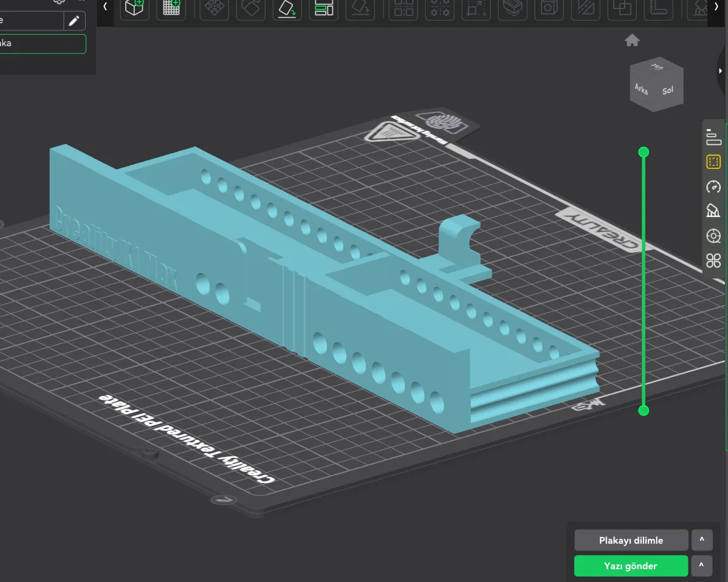
Task: Select the Rotate tool icon
Action: [251, 7]
